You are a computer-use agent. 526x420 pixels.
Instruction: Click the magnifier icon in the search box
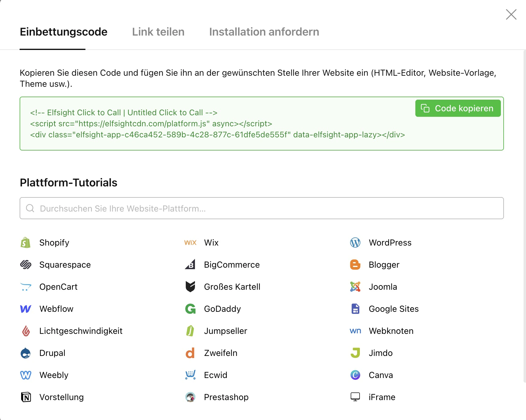click(x=30, y=208)
